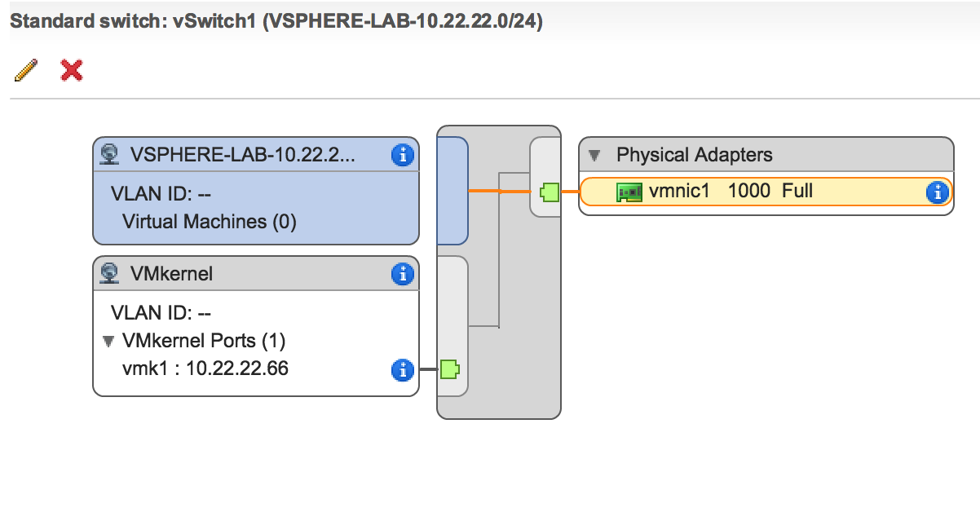Click green uplink port connector near vmnic1
The width and height of the screenshot is (980, 512).
pyautogui.click(x=550, y=192)
